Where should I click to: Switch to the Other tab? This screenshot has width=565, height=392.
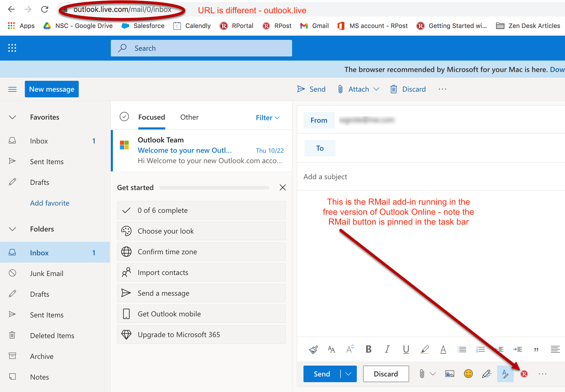(189, 117)
